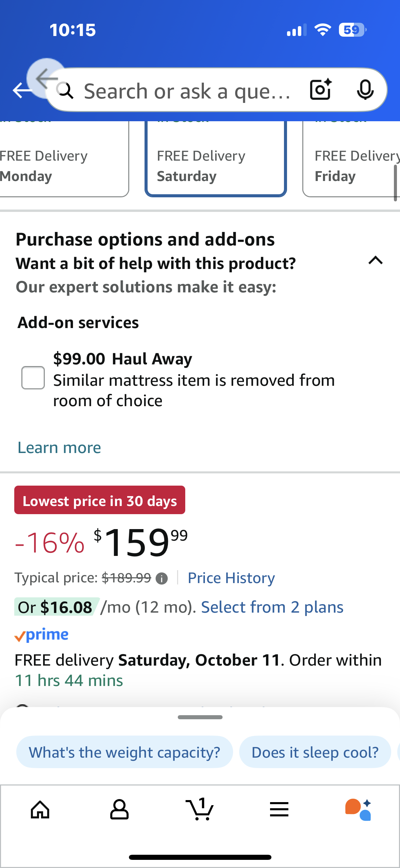Image resolution: width=400 pixels, height=868 pixels.
Task: Tap the typical price info icon
Action: 161,578
